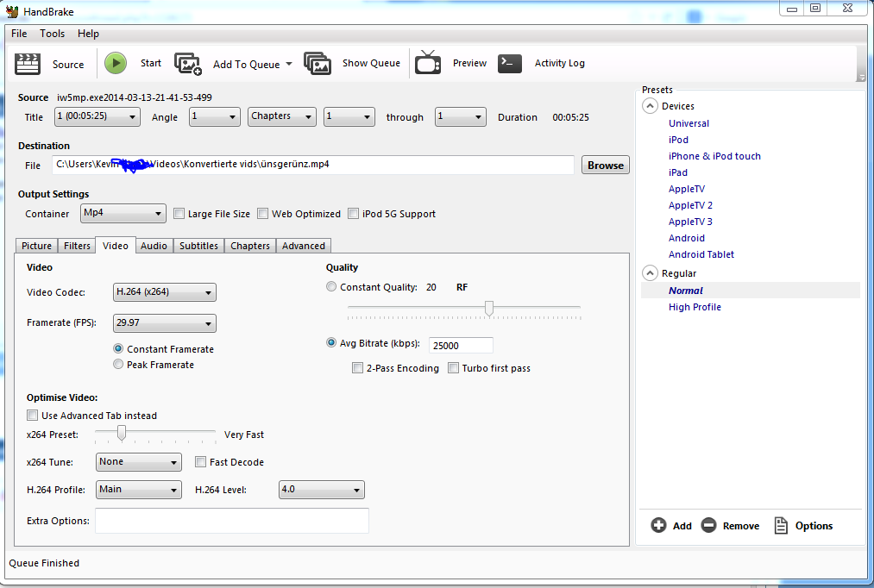
Task: Click the Remove preset minus icon
Action: click(708, 525)
